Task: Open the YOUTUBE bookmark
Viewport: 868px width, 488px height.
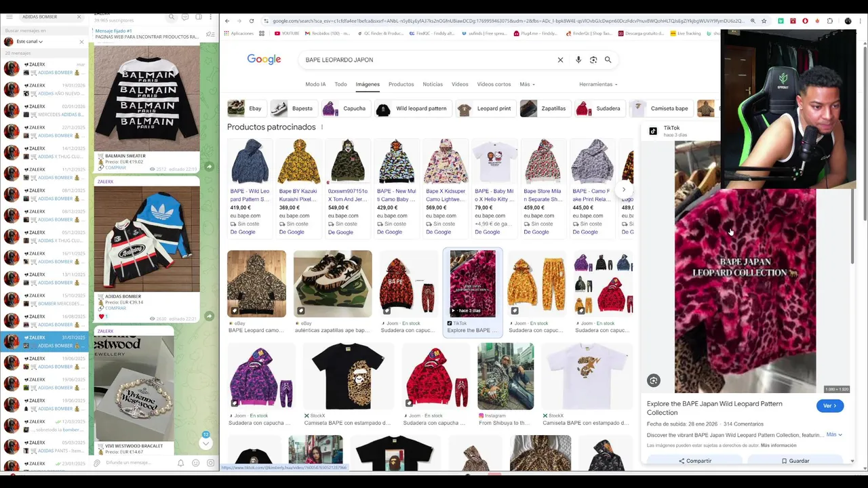Action: click(x=287, y=33)
